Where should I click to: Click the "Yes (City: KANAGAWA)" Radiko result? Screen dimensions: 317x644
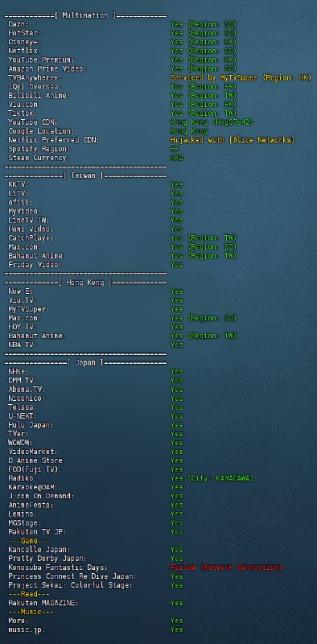coord(212,478)
